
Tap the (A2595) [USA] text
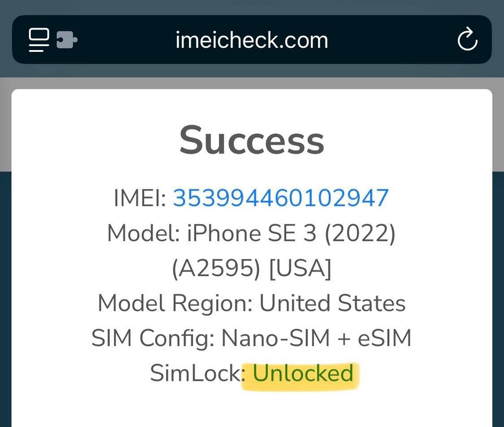(x=251, y=268)
